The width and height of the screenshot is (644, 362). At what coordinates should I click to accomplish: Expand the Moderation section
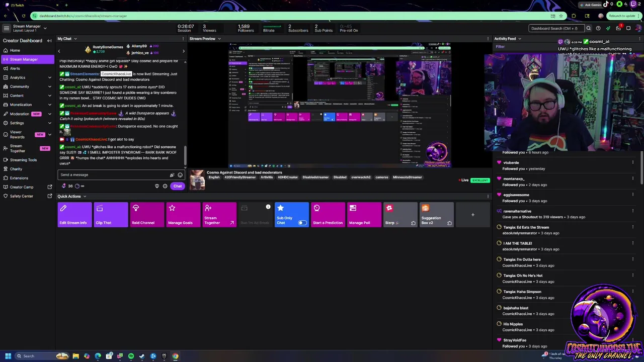click(x=49, y=114)
